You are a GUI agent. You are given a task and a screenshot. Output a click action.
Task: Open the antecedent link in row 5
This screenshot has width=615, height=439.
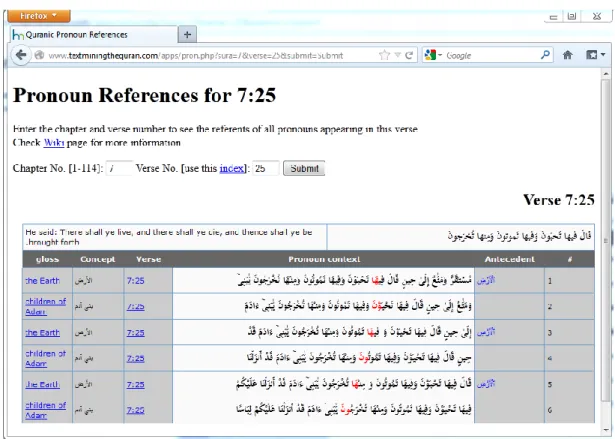[x=486, y=384]
